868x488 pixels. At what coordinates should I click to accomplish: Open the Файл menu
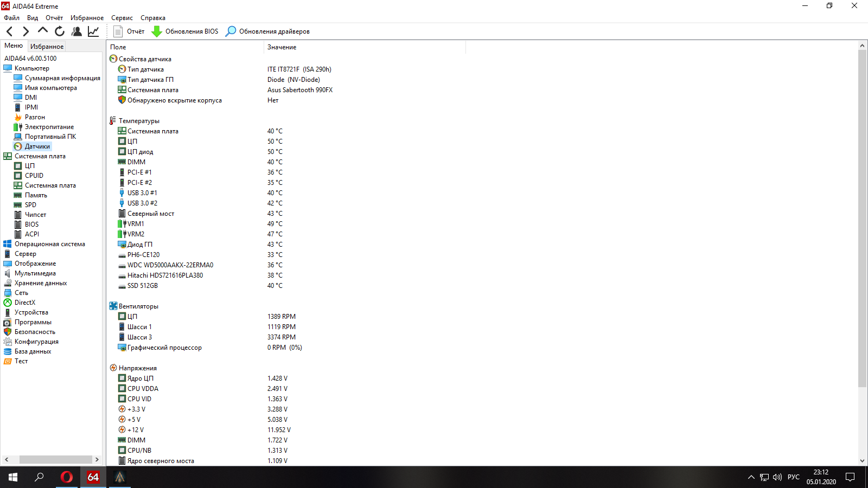pos(11,18)
